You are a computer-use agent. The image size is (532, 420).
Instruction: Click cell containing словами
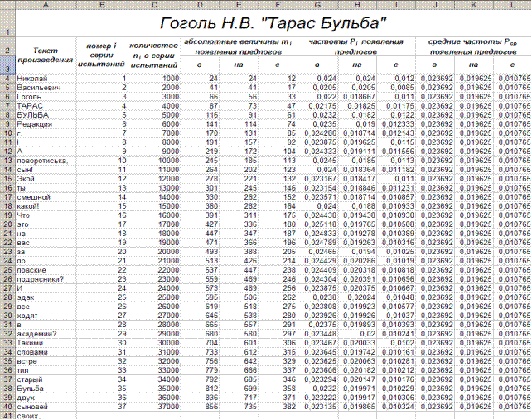tap(46, 352)
